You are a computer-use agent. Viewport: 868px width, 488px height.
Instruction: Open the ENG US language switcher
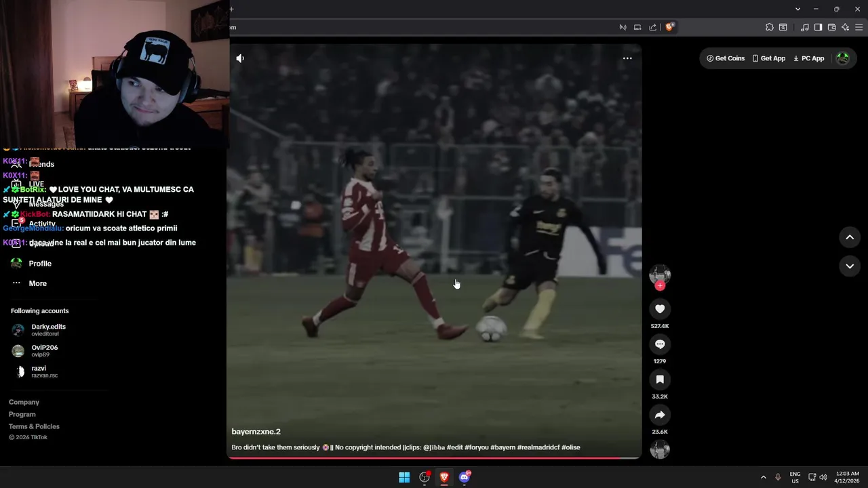pos(795,477)
